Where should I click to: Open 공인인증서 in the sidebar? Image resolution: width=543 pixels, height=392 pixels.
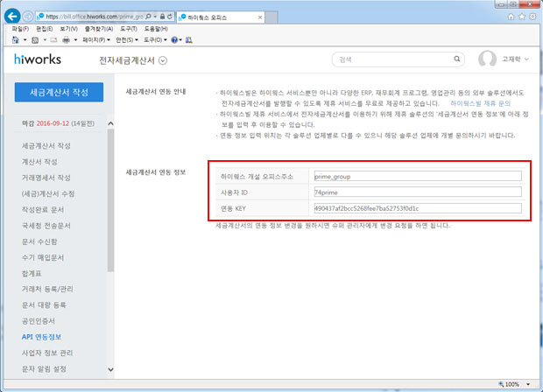click(39, 321)
